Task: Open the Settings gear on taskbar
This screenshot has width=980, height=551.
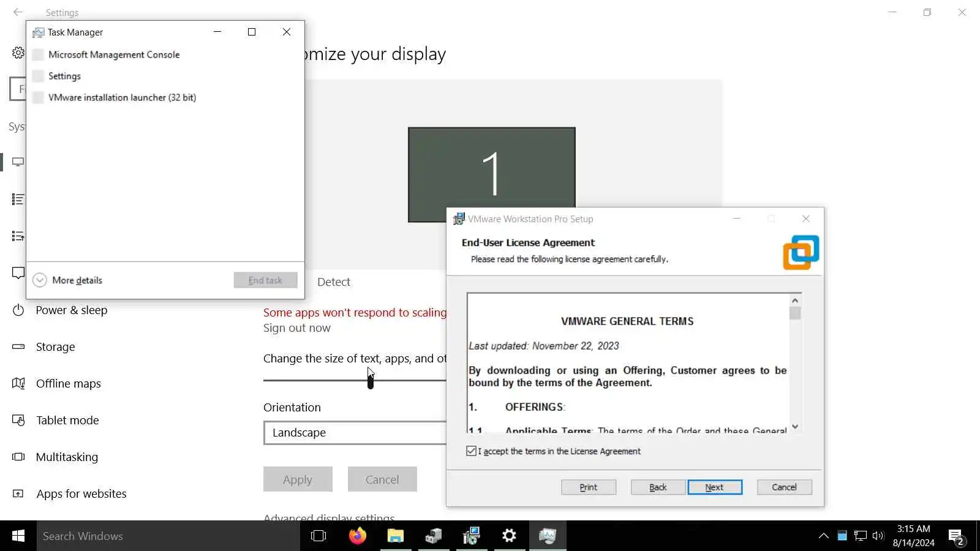Action: [509, 536]
